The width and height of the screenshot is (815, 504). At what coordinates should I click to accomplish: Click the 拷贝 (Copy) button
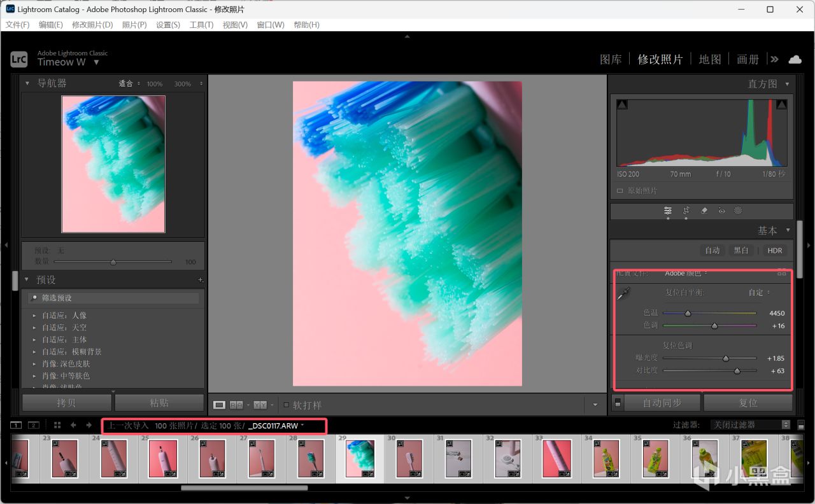67,403
